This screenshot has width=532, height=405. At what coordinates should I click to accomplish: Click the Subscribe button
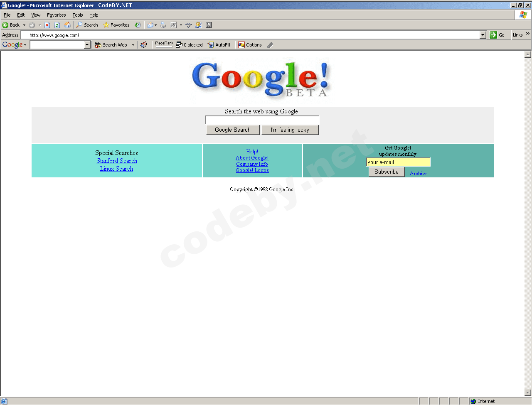[387, 172]
